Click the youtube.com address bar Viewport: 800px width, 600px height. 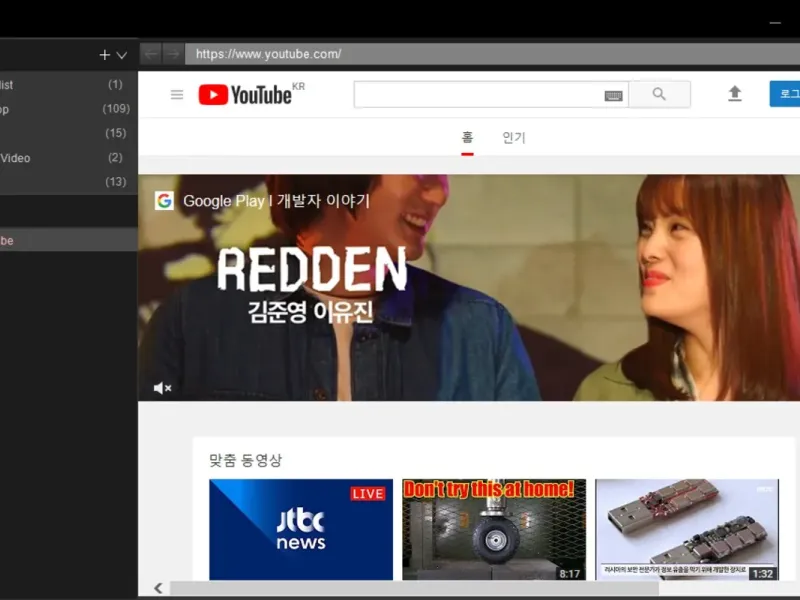tap(492, 54)
